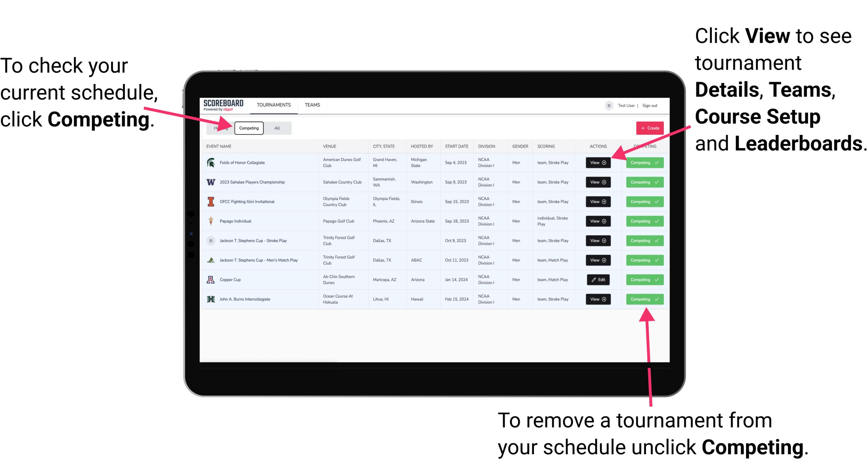
Task: Click the View icon for 2023 Sahalee Players Championship
Action: [598, 182]
